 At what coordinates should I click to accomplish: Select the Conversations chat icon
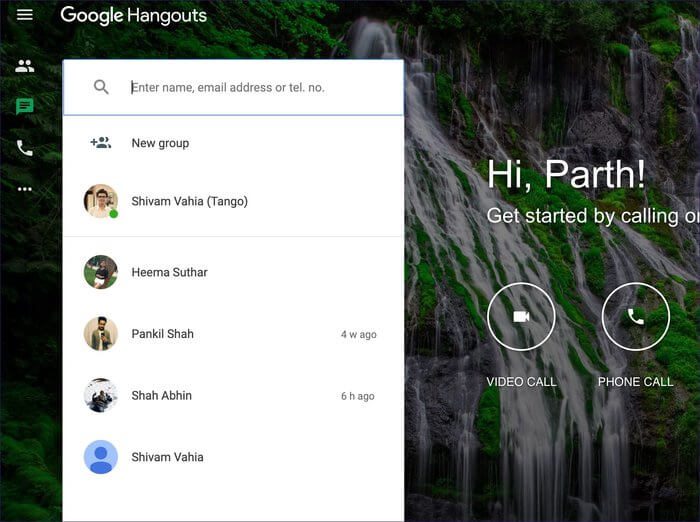[25, 107]
